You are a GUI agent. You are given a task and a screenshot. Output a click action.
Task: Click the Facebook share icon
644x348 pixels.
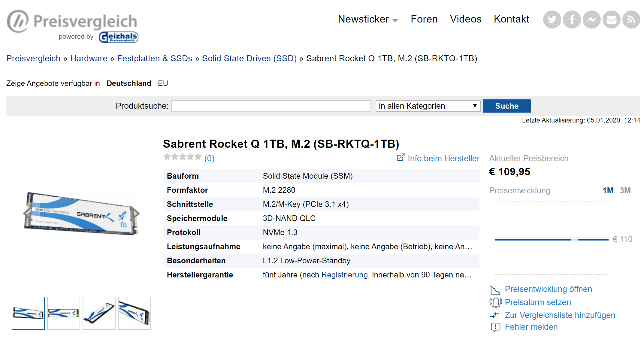[572, 20]
